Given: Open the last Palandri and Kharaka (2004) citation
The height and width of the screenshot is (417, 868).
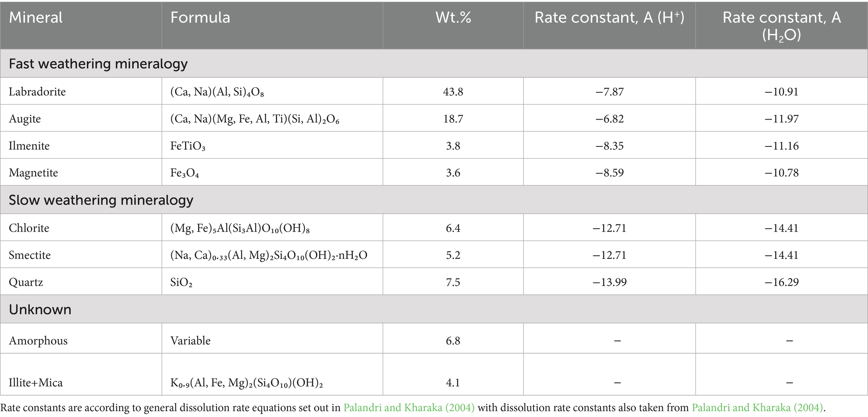Looking at the screenshot, I should click(x=757, y=407).
